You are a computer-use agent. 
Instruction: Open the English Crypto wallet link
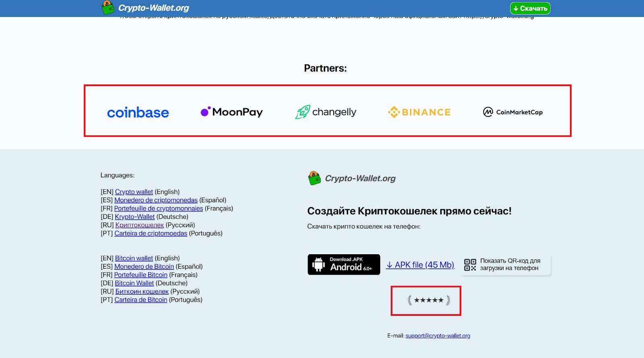[x=134, y=192]
